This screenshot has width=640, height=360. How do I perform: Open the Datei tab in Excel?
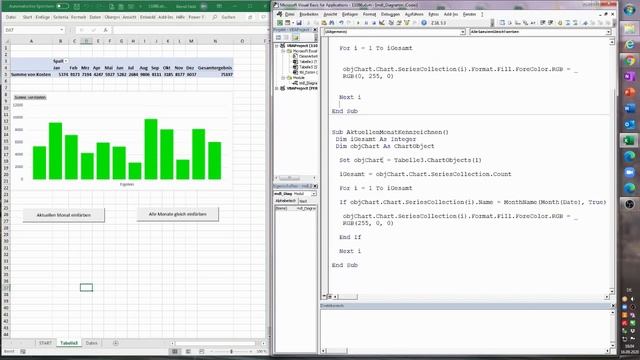tap(11, 17)
